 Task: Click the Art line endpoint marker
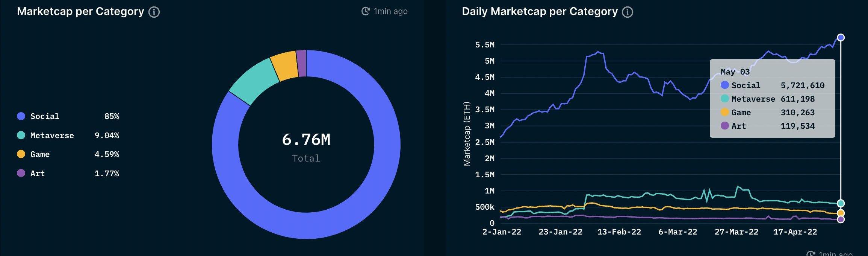click(x=841, y=219)
